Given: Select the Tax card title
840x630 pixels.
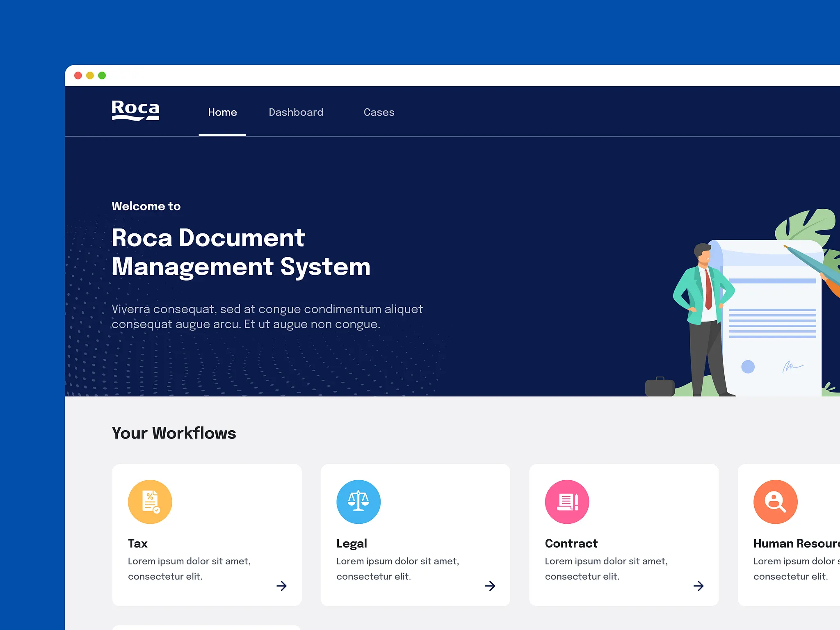Looking at the screenshot, I should tap(137, 543).
